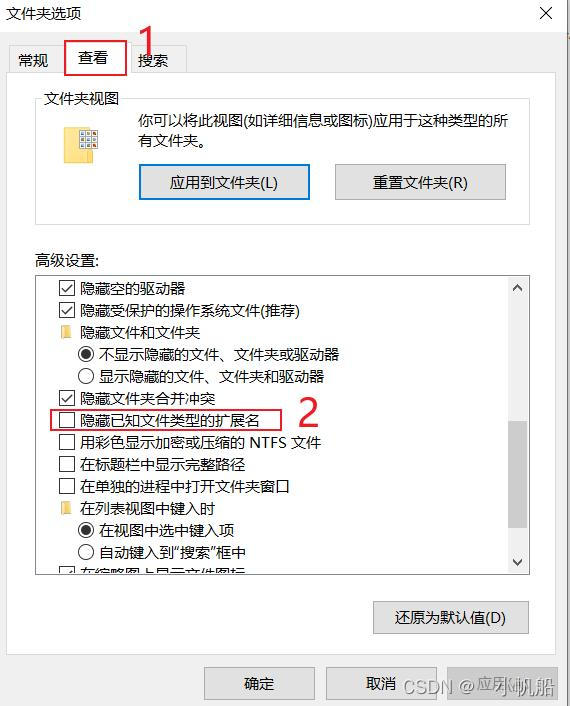This screenshot has width=570, height=706.
Task: Select 显示隐藏的文件、文件夹和驱动器 radio option
Action: click(x=86, y=376)
